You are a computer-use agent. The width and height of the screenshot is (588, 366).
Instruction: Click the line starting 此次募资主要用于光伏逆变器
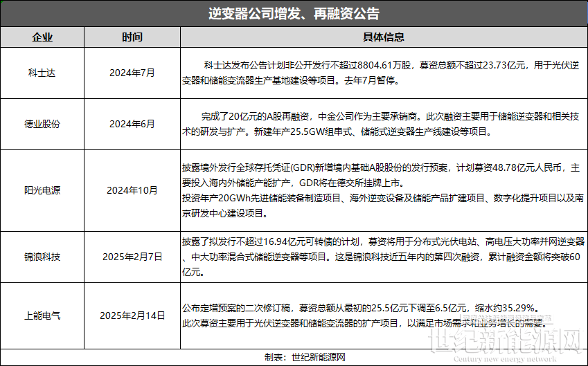364,323
